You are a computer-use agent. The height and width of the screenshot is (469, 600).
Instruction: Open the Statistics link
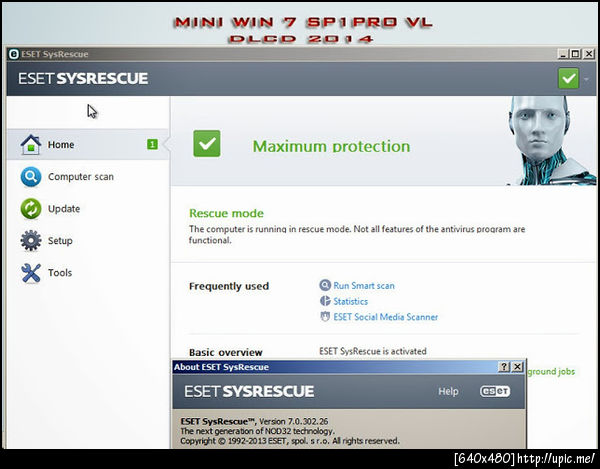[350, 301]
